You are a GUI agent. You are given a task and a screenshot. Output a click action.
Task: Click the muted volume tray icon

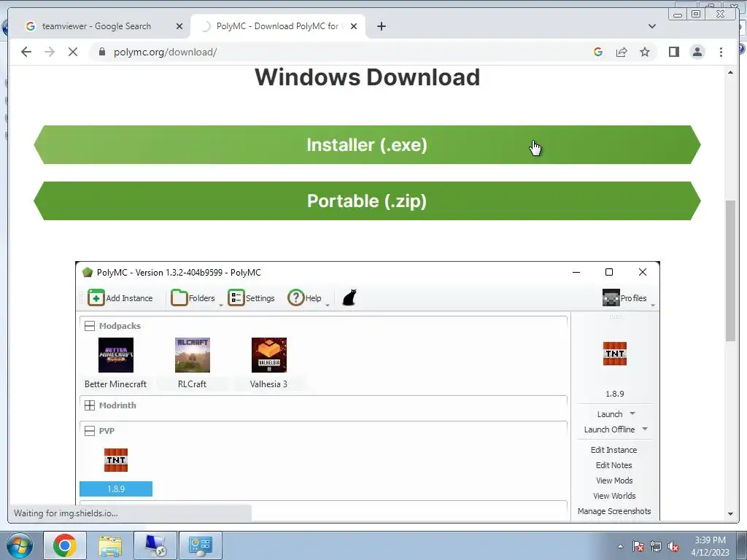tap(673, 546)
